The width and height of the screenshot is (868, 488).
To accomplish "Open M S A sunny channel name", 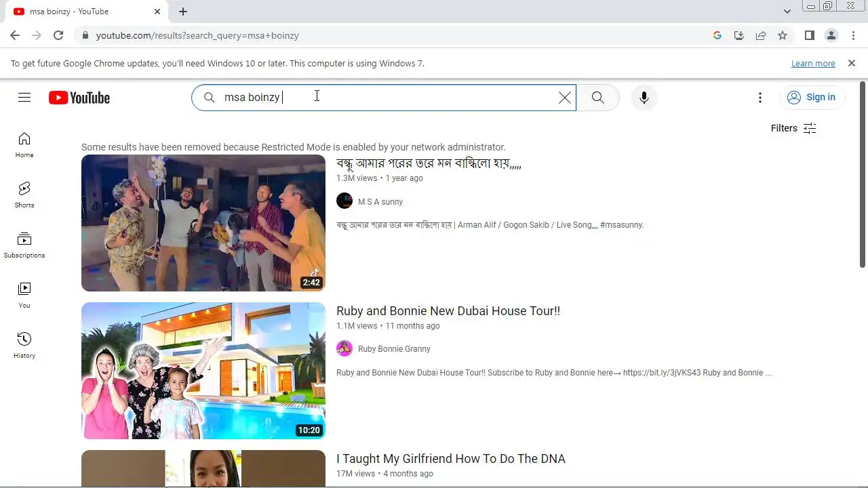I will 380,202.
